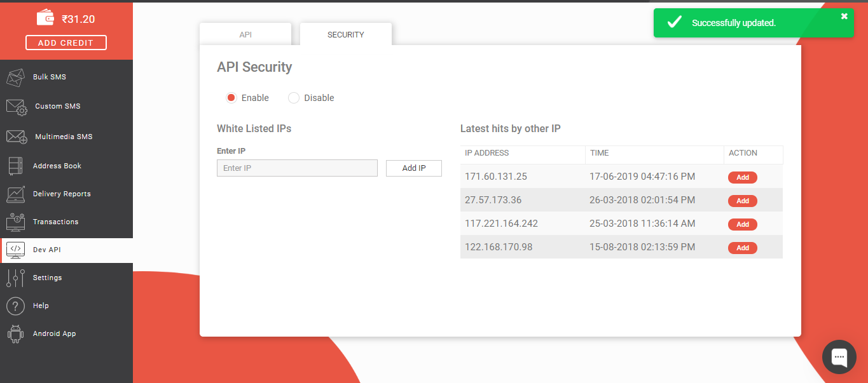Switch to the SECURITY tab
The height and width of the screenshot is (383, 868).
346,34
